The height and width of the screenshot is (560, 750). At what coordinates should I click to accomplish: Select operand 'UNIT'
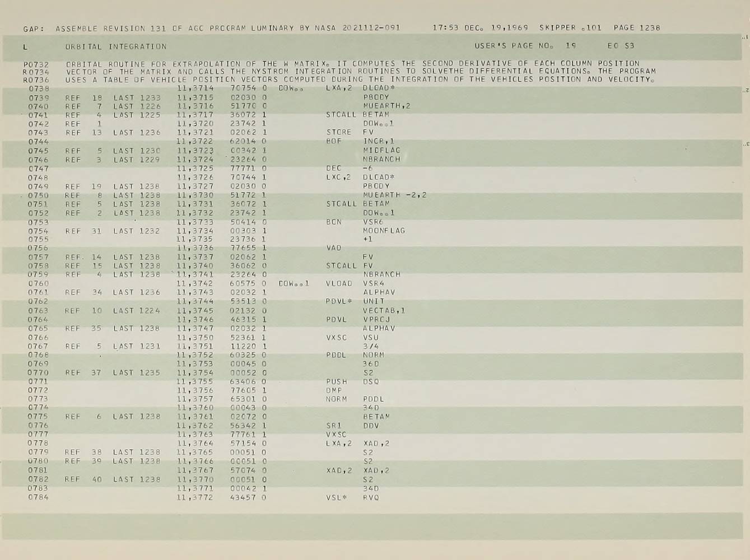point(374,301)
